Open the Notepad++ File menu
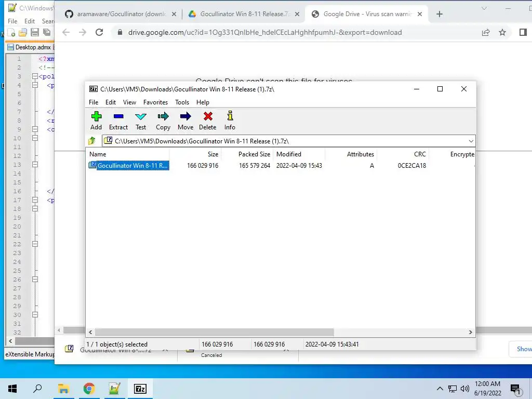Image resolution: width=532 pixels, height=399 pixels. pos(12,21)
